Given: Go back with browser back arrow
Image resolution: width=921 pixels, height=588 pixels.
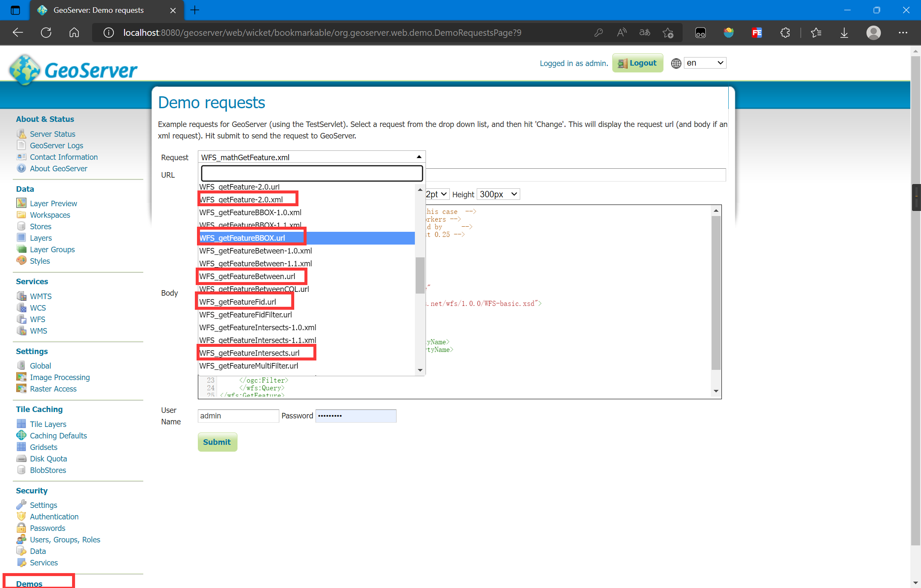Looking at the screenshot, I should click(18, 33).
